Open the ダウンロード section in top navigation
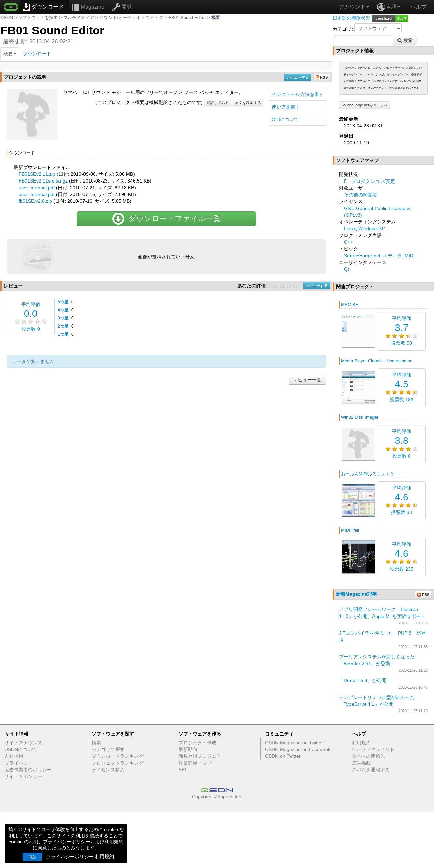 [43, 7]
